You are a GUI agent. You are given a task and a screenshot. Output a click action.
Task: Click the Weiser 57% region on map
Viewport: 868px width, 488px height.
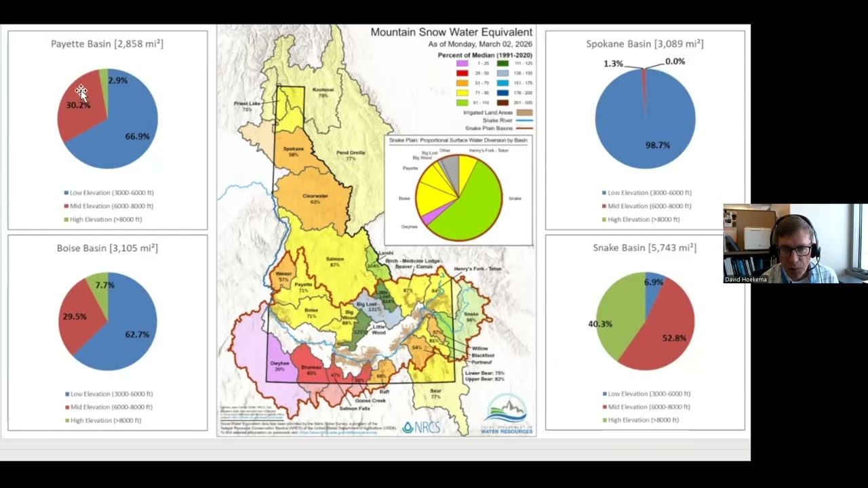pos(283,277)
